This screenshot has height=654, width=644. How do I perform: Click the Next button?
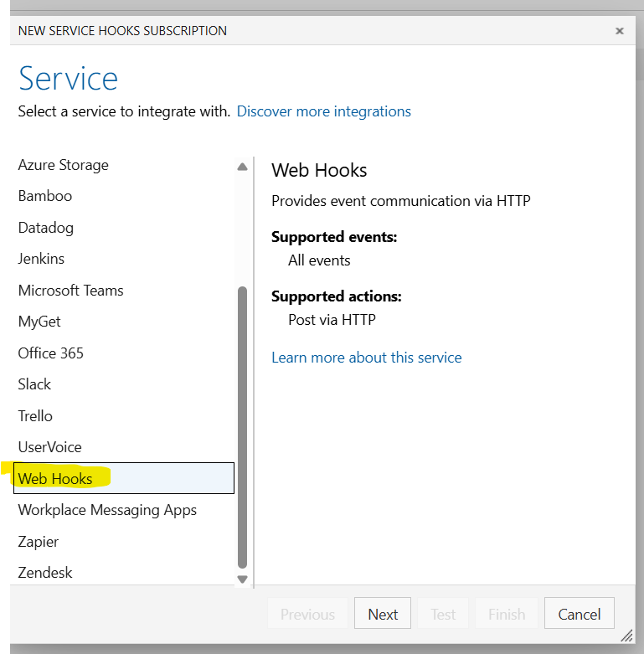[x=383, y=613]
